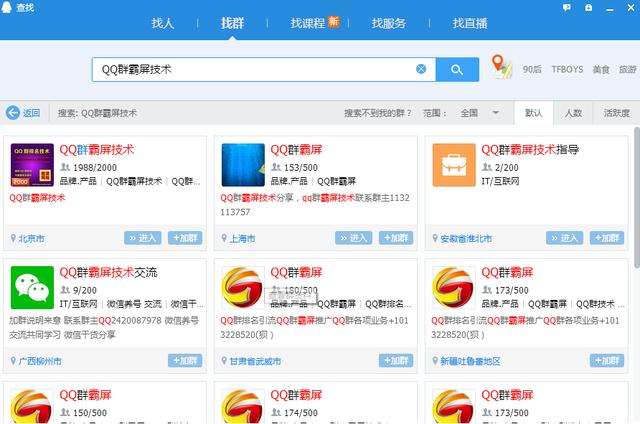Click 进入 on QQ群霸屏技术 Beijing group
Image resolution: width=640 pixels, height=424 pixels.
point(142,238)
